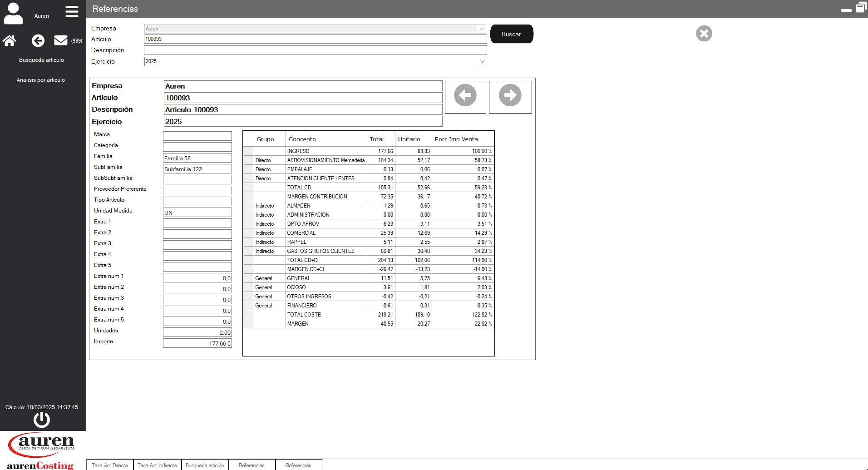Expand the Ejercicio year dropdown
This screenshot has width=868, height=470.
(482, 62)
